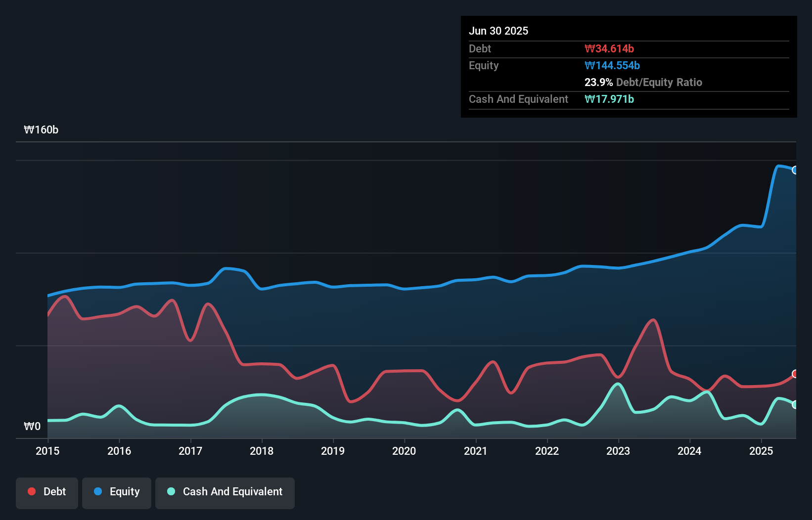Click the red Debt legend dot
Viewport: 812px width, 520px height.
point(32,491)
